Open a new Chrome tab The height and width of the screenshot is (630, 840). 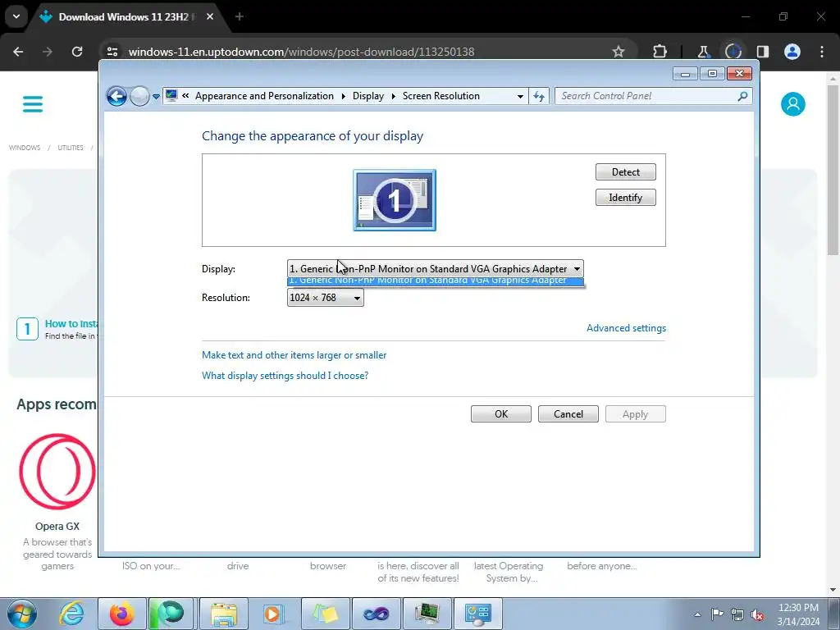click(239, 16)
